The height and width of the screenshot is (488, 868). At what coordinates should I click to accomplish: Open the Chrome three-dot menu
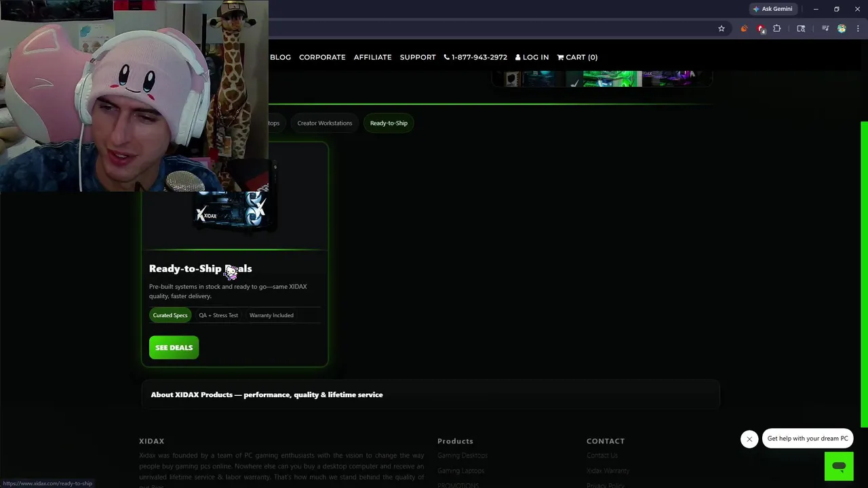coord(858,28)
